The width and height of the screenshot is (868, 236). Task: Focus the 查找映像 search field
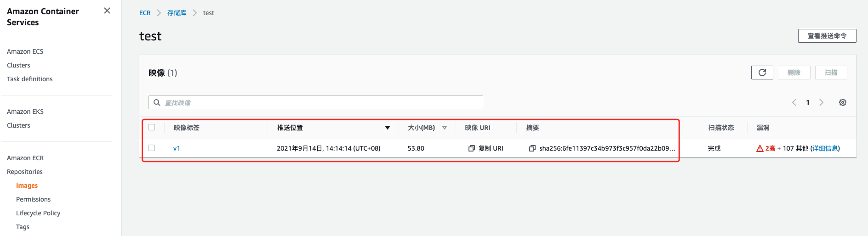322,102
